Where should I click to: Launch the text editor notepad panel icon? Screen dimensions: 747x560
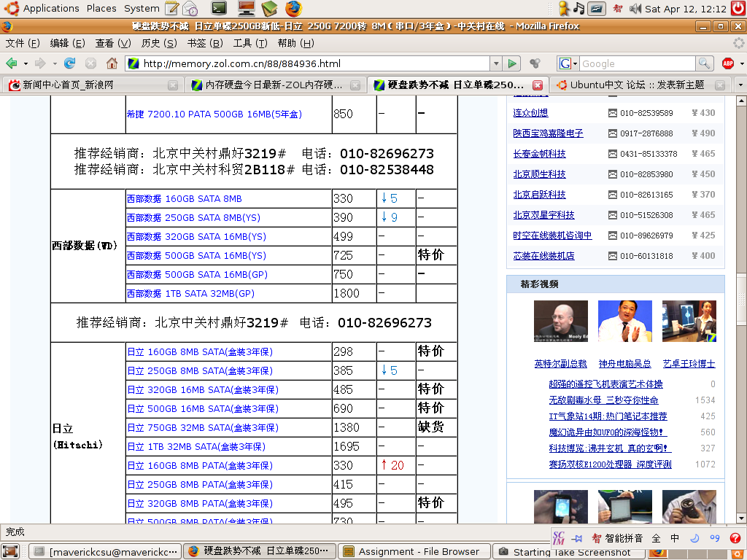point(171,8)
